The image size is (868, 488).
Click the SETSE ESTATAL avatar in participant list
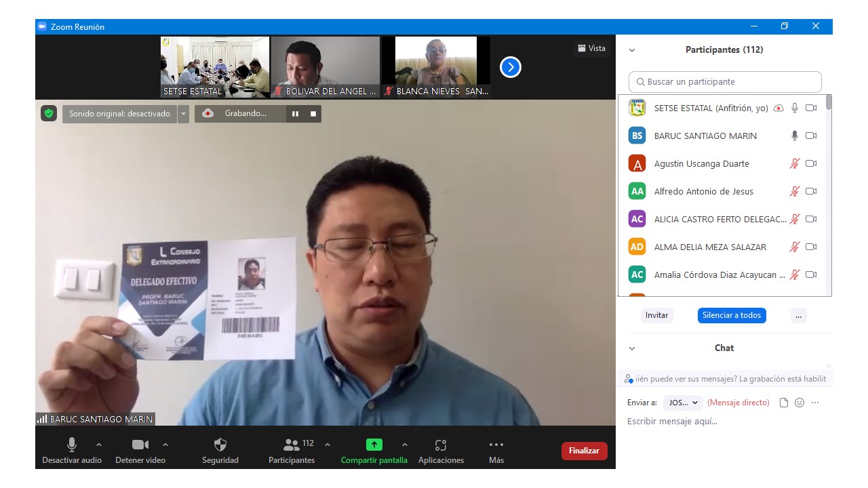pyautogui.click(x=637, y=108)
